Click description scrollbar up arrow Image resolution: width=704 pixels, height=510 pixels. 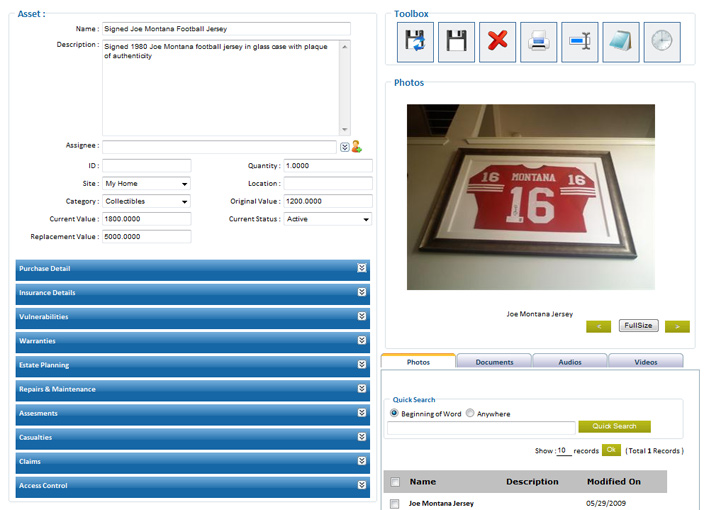[x=344, y=47]
